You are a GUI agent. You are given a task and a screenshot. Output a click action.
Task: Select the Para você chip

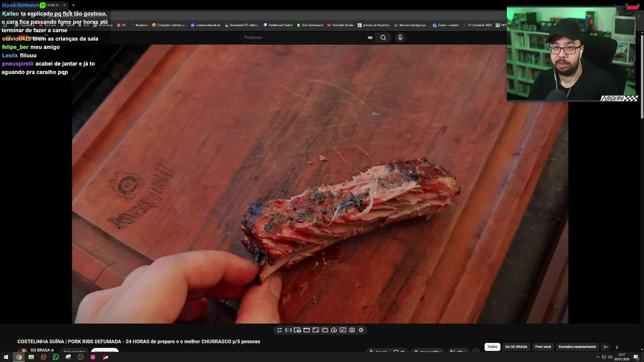[x=543, y=347]
